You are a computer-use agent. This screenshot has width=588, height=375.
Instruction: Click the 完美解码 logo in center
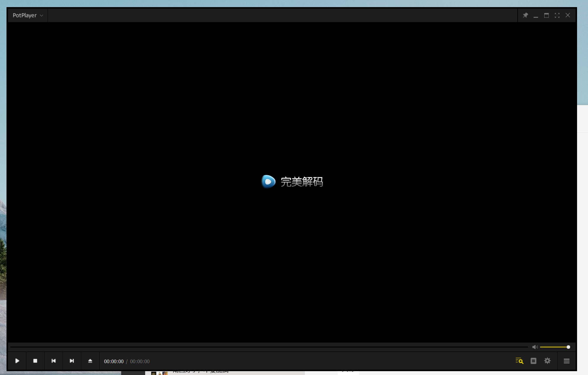tap(292, 182)
